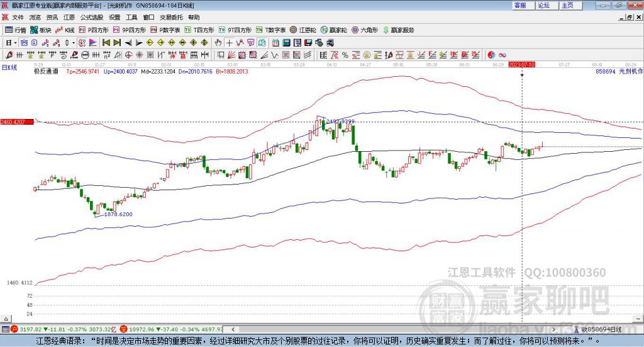Select the hand pan tool icon

218,43
